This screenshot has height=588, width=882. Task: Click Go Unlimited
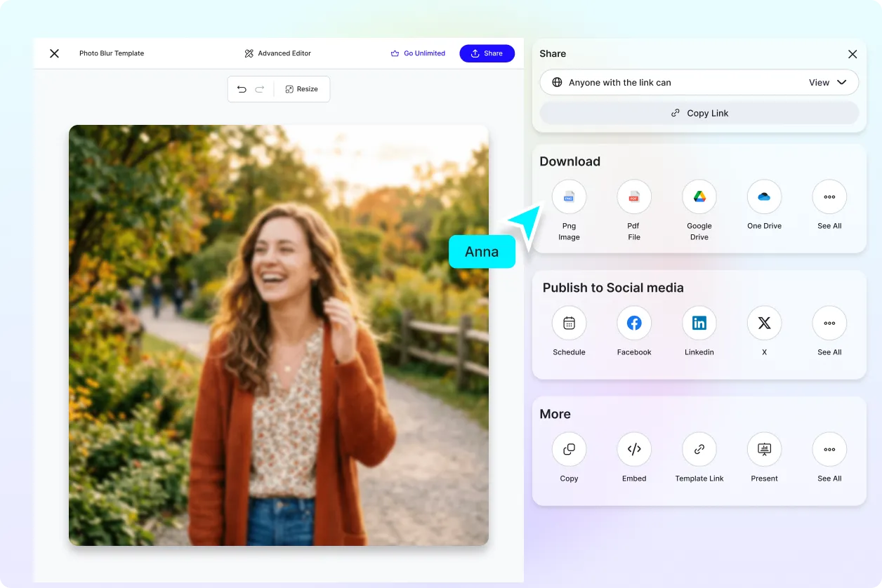pyautogui.click(x=418, y=53)
